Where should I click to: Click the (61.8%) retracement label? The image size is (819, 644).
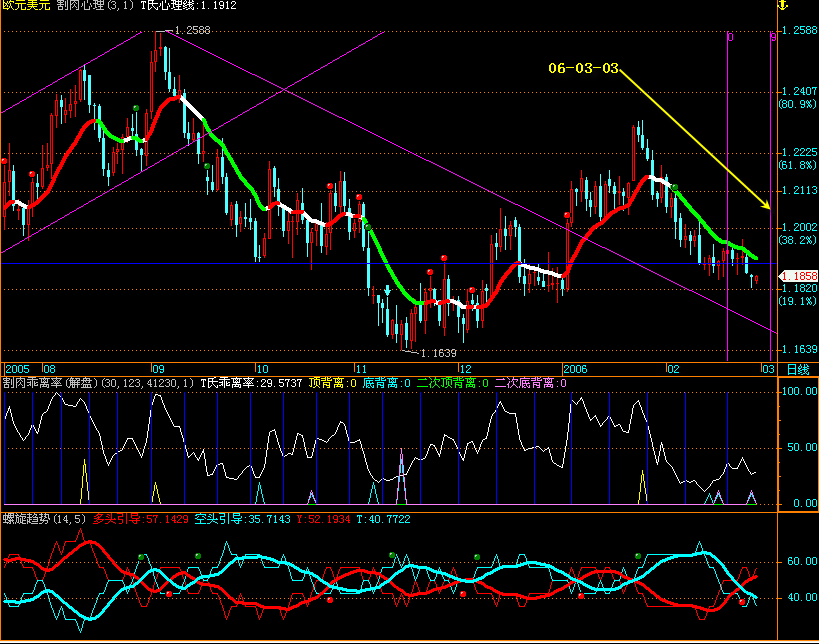[x=797, y=165]
